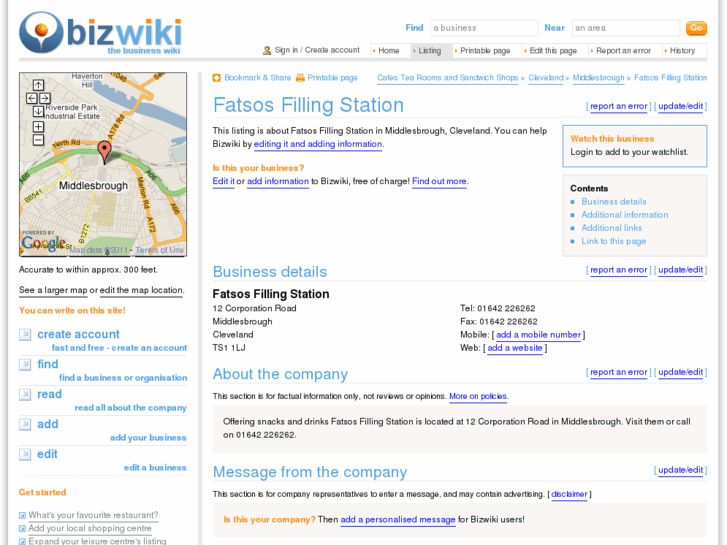Jump to Additional links in Contents
This screenshot has width=727, height=545.
612,228
